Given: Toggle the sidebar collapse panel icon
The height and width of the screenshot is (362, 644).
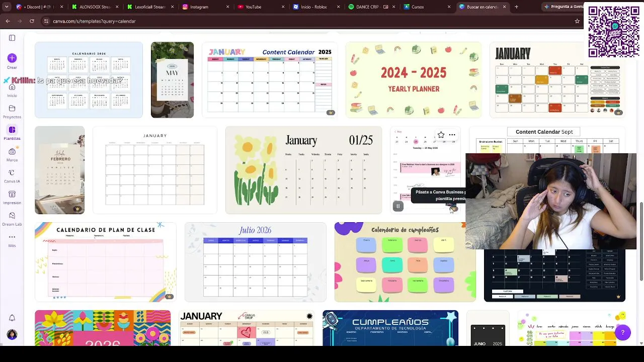Looking at the screenshot, I should (12, 38).
